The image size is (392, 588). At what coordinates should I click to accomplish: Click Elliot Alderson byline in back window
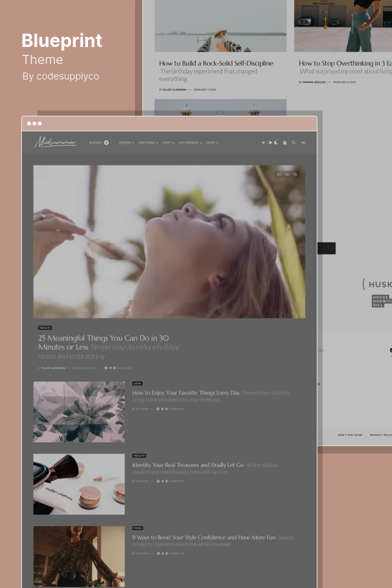[174, 90]
